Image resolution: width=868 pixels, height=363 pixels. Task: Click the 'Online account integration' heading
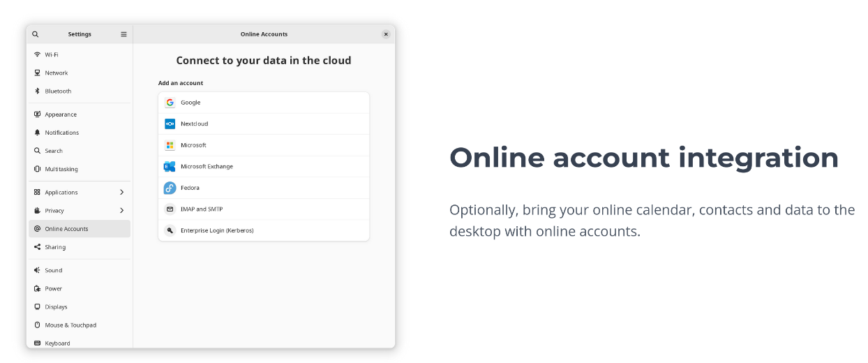click(x=644, y=158)
